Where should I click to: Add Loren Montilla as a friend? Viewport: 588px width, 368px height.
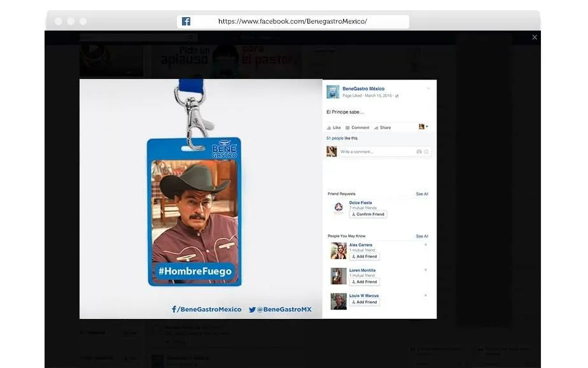pos(365,281)
